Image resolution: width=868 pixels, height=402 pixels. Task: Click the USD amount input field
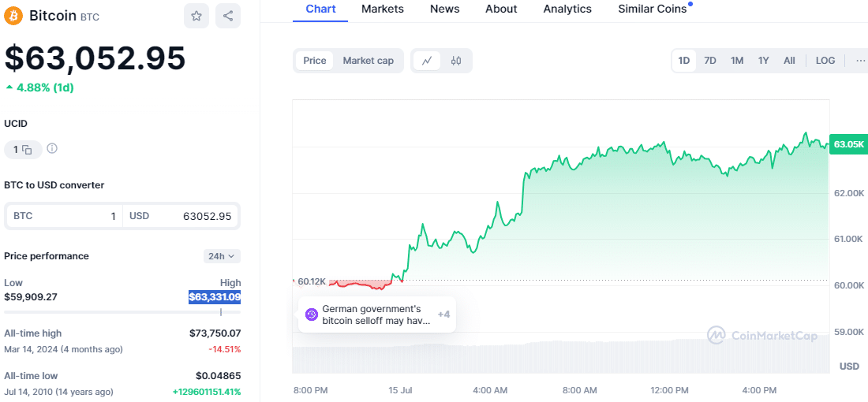(x=181, y=216)
